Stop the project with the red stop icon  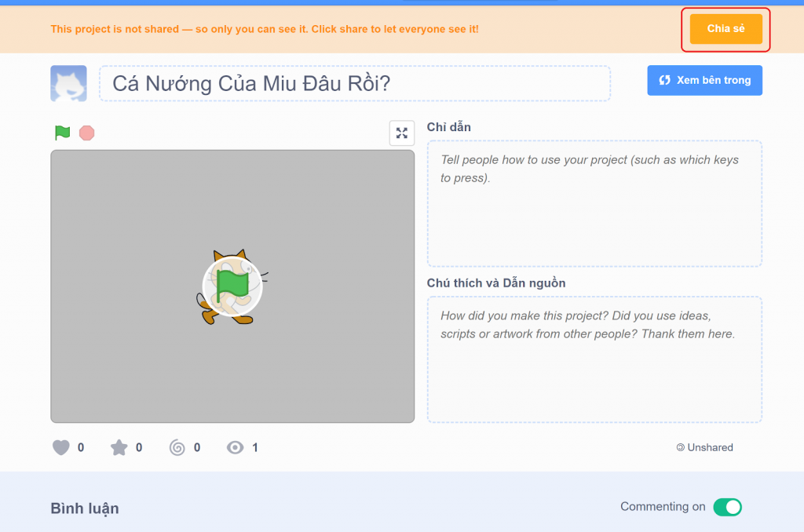(x=86, y=133)
